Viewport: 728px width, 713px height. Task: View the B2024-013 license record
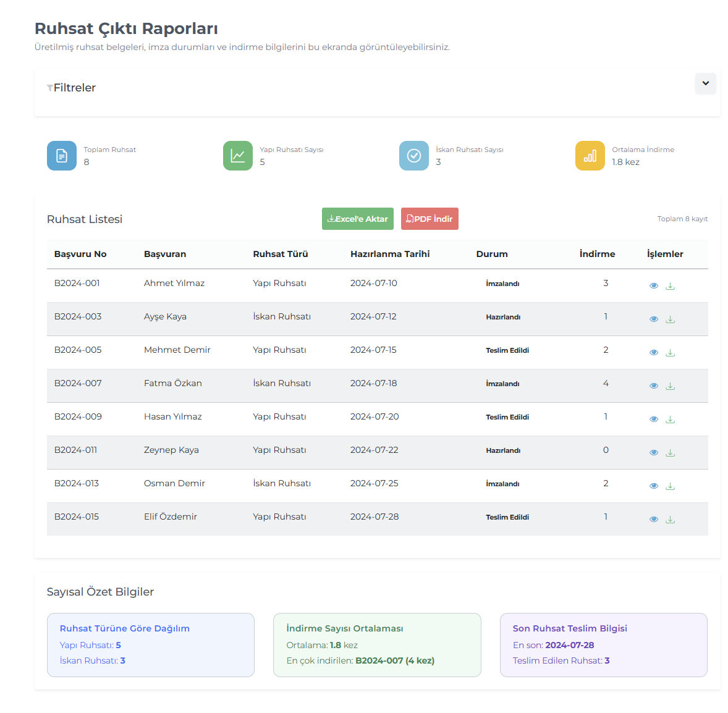tap(653, 486)
